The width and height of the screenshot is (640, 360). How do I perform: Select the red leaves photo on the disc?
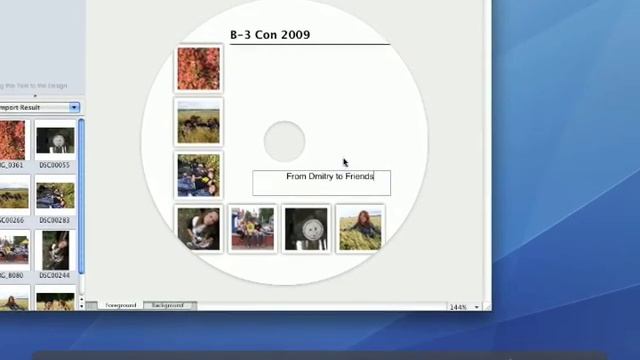199,69
